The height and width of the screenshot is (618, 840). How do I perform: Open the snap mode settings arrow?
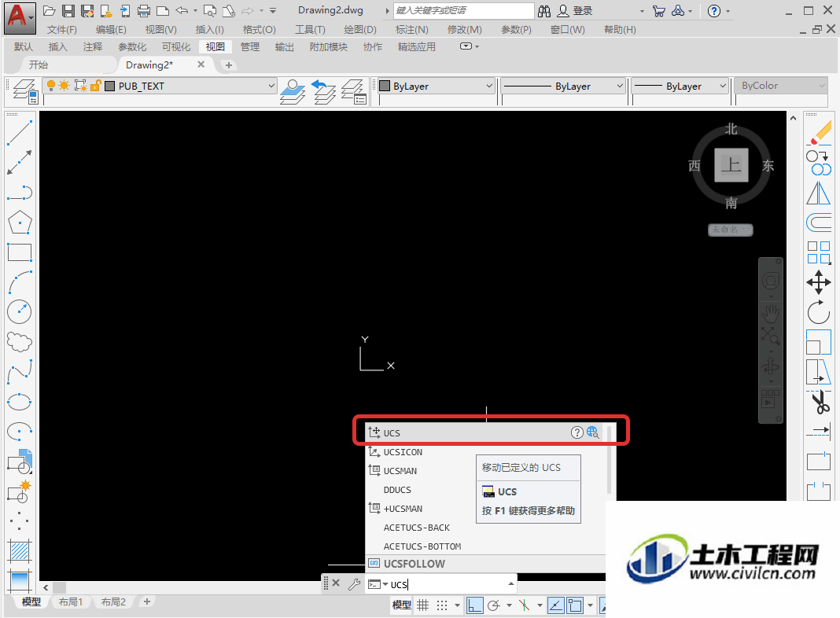coord(457,605)
